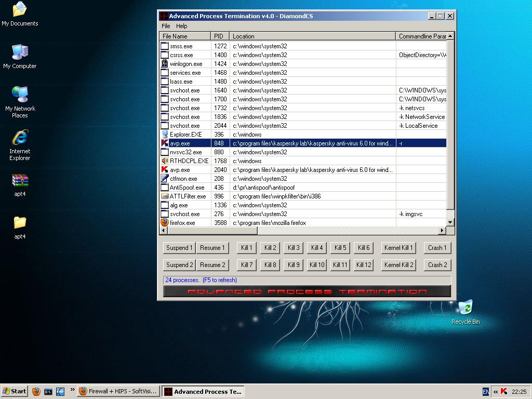Open the Help menu

pos(181,26)
